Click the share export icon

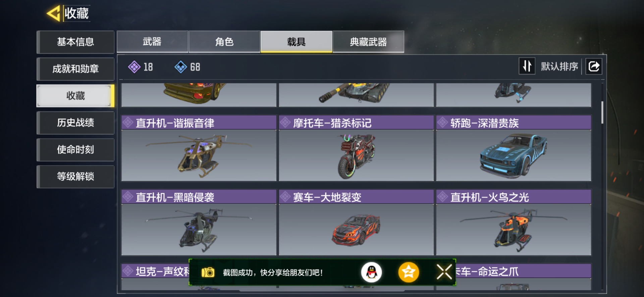coord(594,66)
